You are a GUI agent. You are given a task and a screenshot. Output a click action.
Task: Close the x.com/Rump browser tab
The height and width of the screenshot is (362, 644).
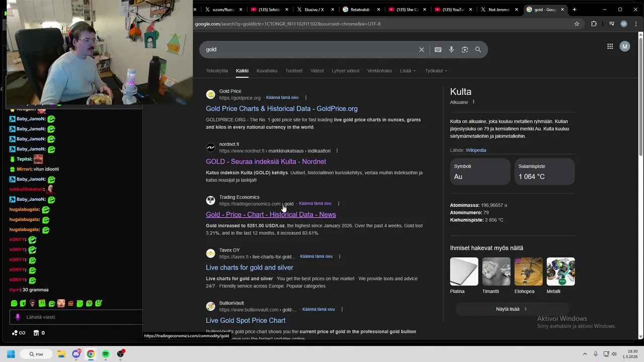tap(240, 10)
